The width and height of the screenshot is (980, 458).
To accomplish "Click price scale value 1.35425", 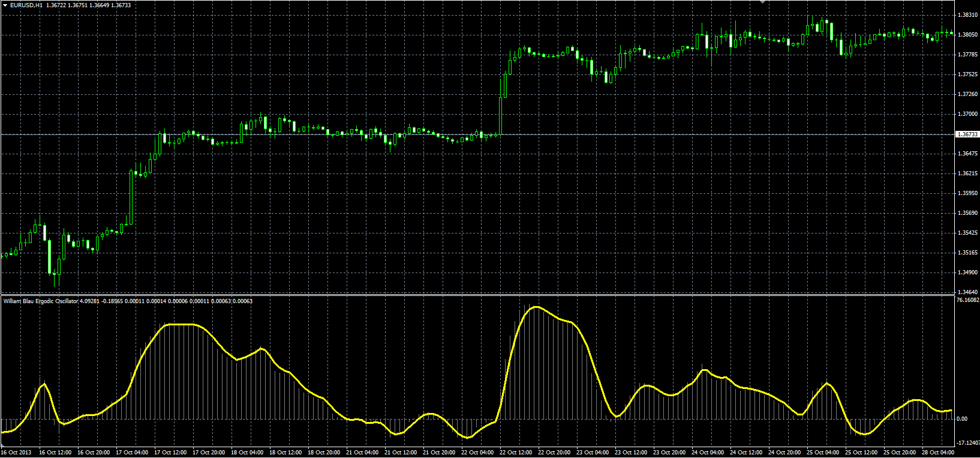I will point(968,233).
